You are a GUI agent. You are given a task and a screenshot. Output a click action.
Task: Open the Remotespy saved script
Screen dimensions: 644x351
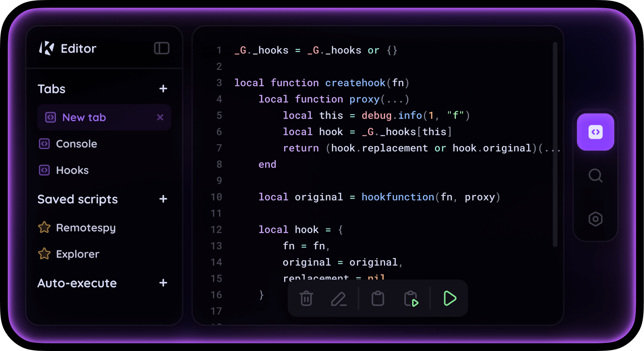(86, 228)
